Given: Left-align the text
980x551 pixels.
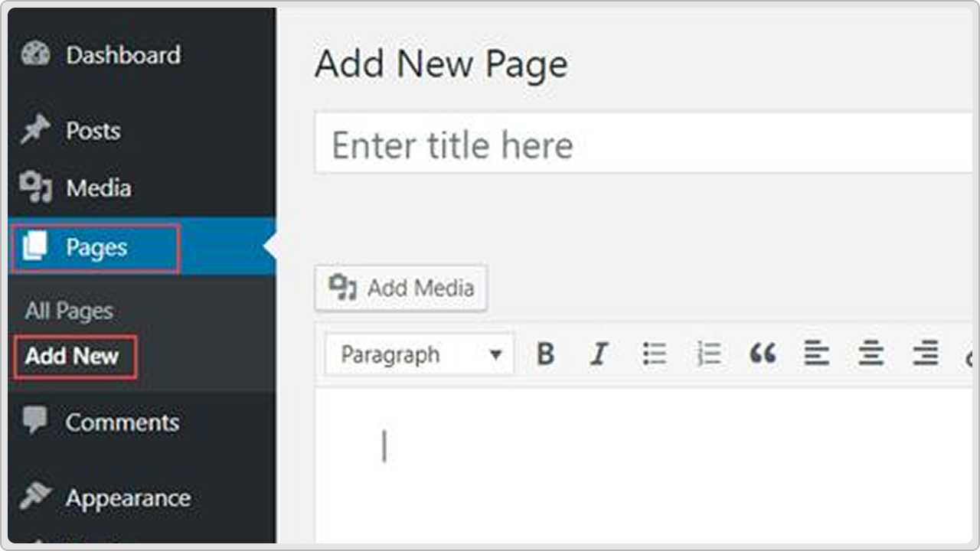Looking at the screenshot, I should tap(817, 354).
